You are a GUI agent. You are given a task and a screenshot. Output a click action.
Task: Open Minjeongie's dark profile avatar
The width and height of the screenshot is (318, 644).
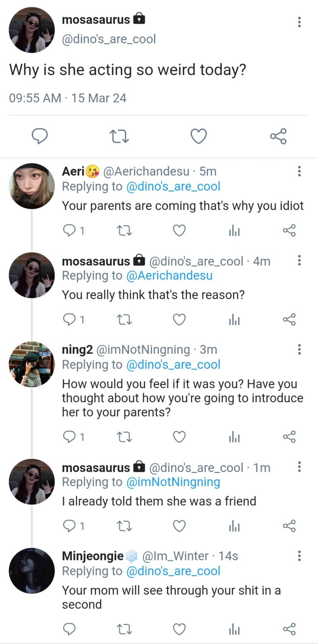32,571
